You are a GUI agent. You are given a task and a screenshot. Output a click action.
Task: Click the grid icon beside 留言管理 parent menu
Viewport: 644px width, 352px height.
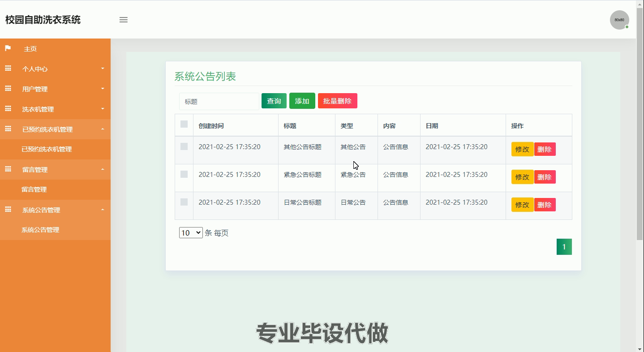8,169
